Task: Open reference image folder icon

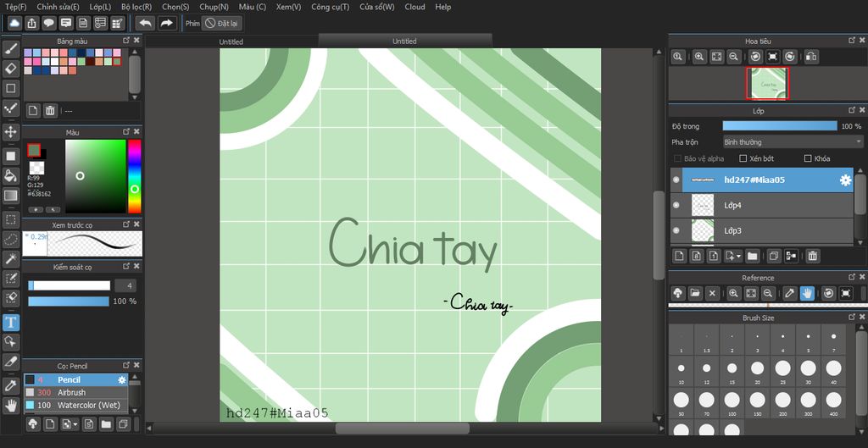Action: [x=695, y=293]
